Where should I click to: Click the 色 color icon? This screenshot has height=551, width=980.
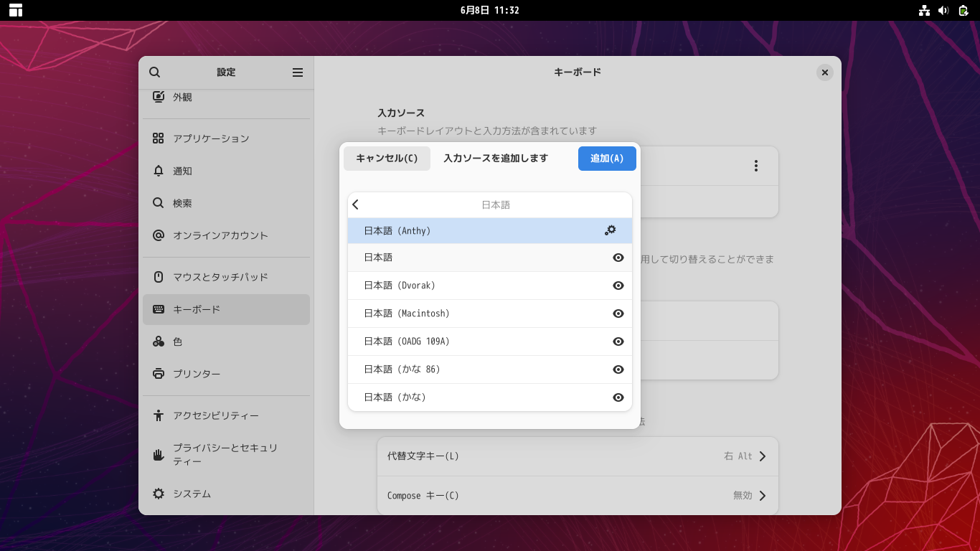[x=159, y=342]
